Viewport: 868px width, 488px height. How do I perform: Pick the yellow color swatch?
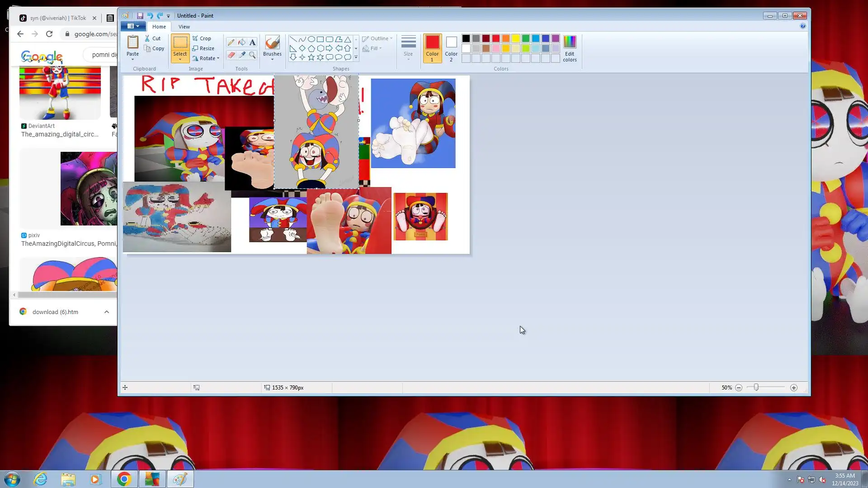[516, 38]
